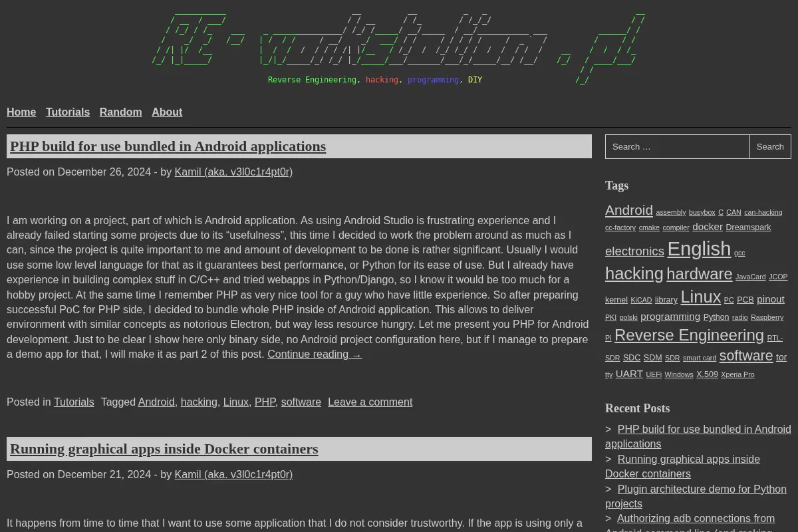Go to the Tutorials menu item
This screenshot has height=532, width=798.
pyautogui.click(x=68, y=112)
